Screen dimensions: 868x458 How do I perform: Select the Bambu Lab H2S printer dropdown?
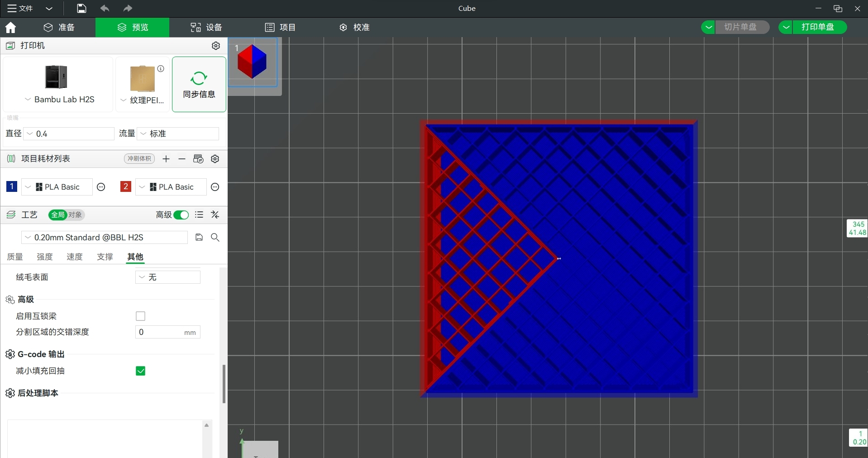click(59, 85)
